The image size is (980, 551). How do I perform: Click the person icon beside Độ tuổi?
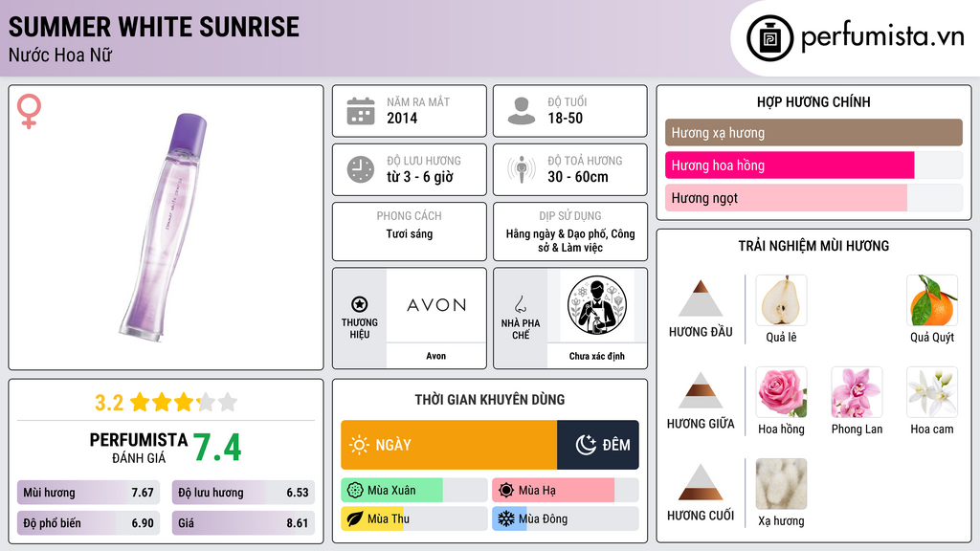522,111
